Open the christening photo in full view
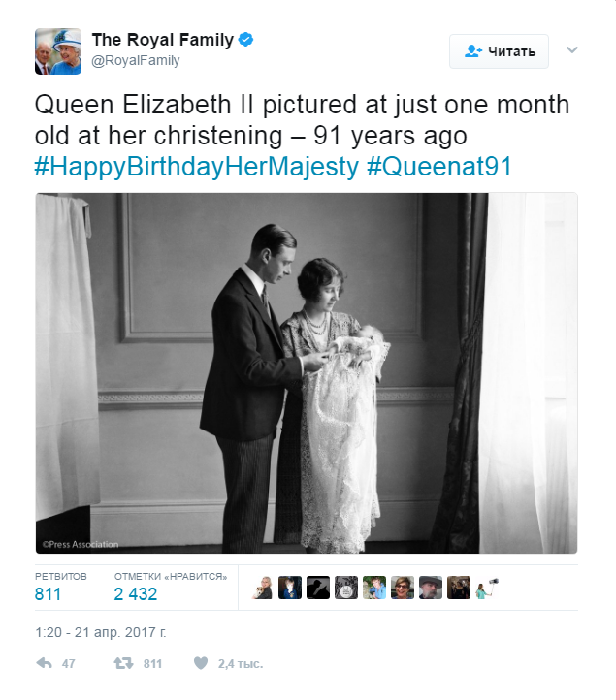 (x=307, y=373)
